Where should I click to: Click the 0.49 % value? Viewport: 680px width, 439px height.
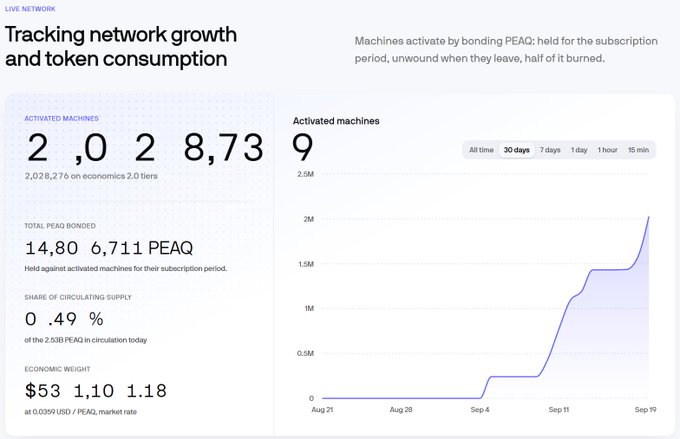(64, 319)
